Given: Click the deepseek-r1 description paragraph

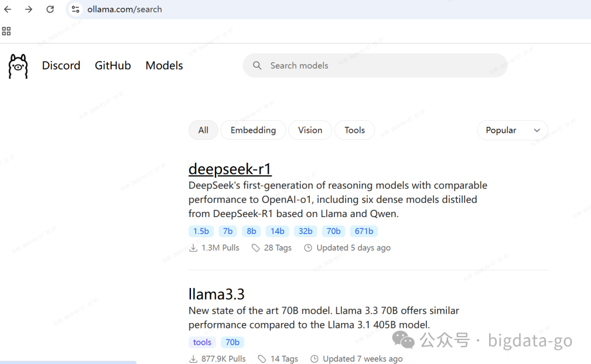Looking at the screenshot, I should (x=338, y=199).
